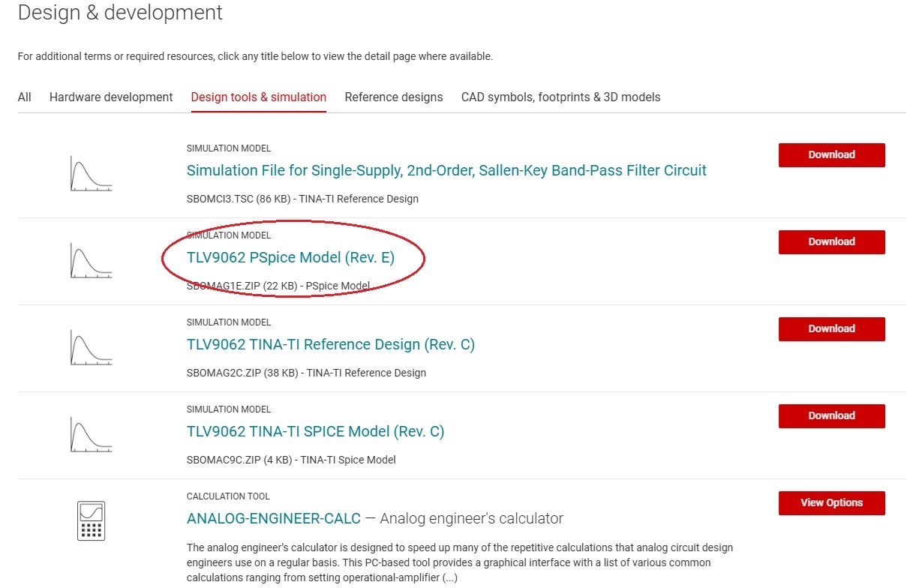Click View Options for ANALOG-ENGINEER-CALC

pos(832,502)
